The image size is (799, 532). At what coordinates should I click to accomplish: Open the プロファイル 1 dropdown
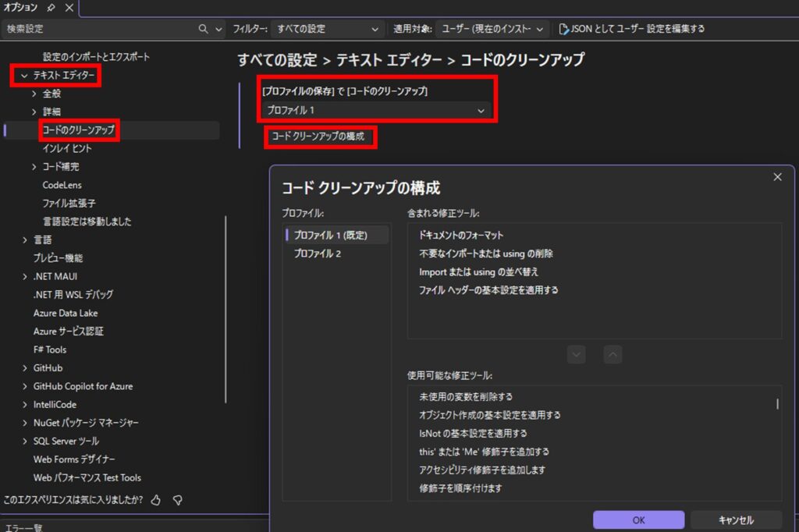click(377, 111)
